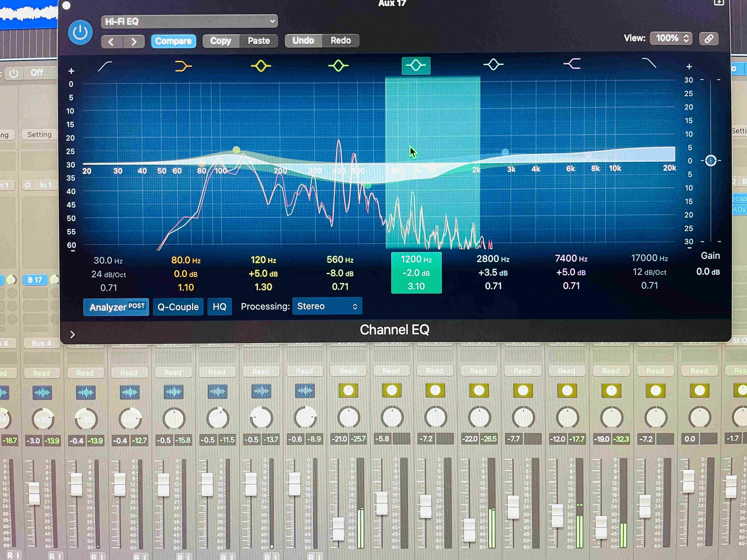Click the yellow aux icon on the -12.0 channel
The height and width of the screenshot is (560, 747).
tap(567, 391)
